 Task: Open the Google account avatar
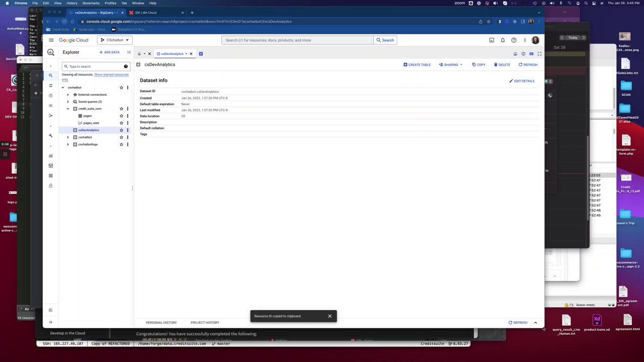point(535,40)
